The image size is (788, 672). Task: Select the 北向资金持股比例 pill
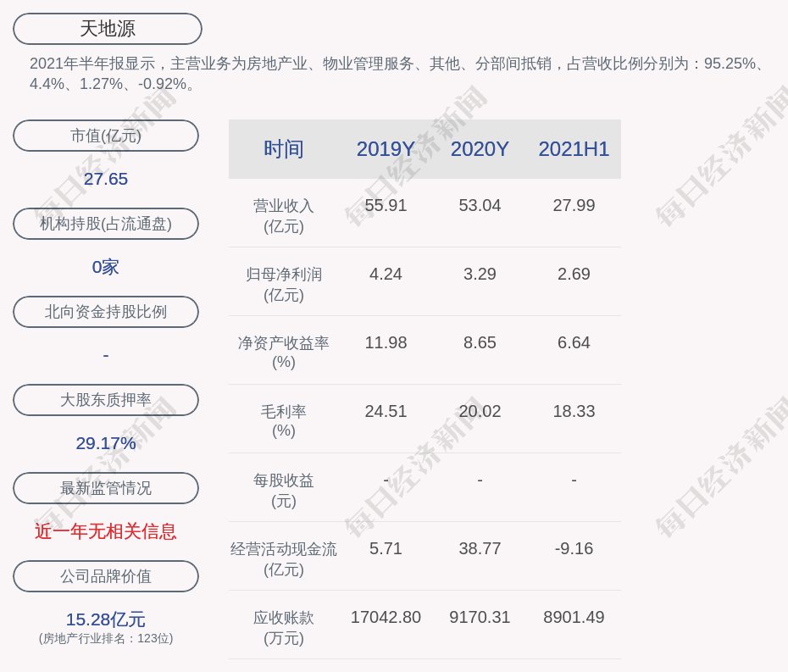pos(106,312)
